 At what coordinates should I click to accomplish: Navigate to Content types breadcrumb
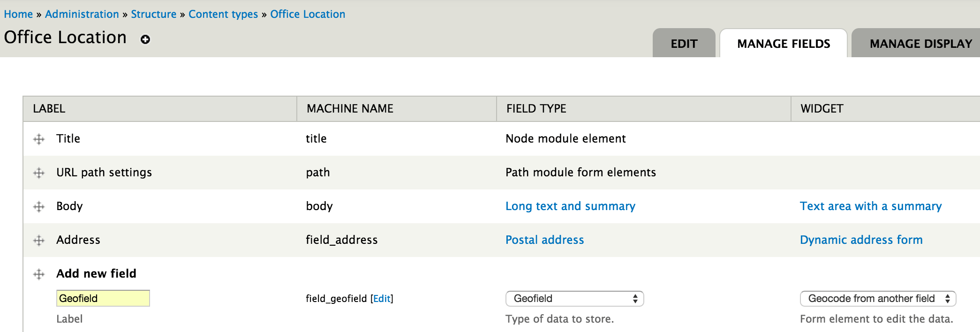pyautogui.click(x=223, y=14)
